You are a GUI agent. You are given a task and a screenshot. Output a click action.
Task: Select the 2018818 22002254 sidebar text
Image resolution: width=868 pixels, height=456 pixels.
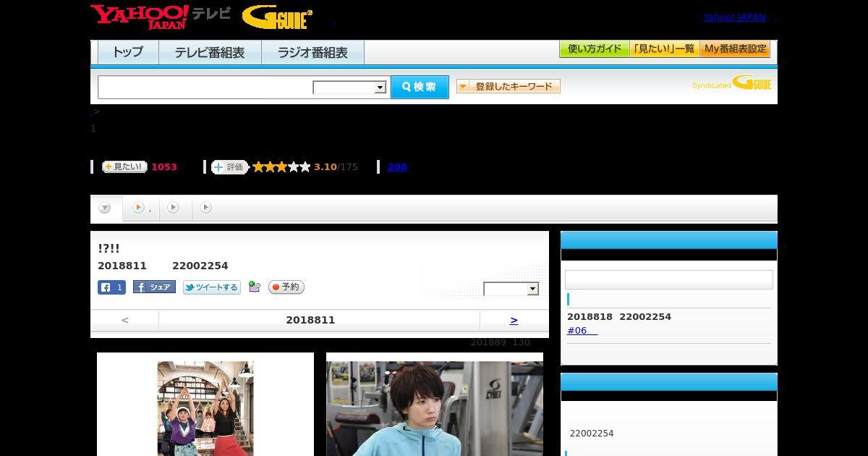tap(619, 317)
